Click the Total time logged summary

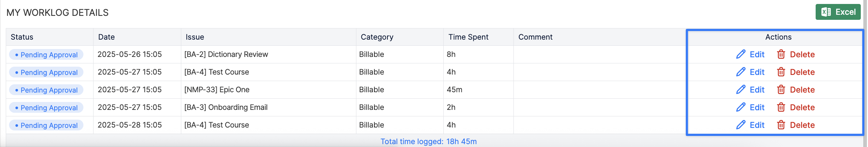(428, 142)
